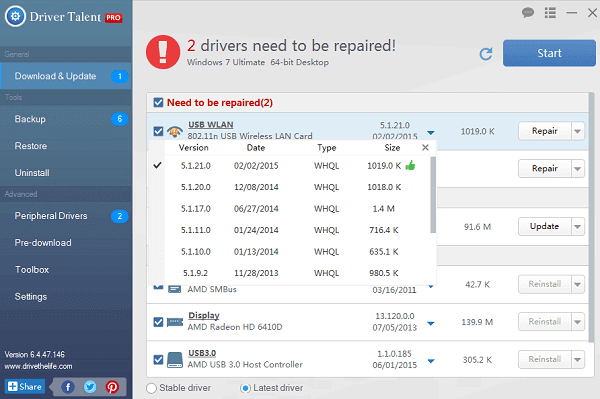Open Pre-download section
This screenshot has width=600, height=399.
click(66, 243)
